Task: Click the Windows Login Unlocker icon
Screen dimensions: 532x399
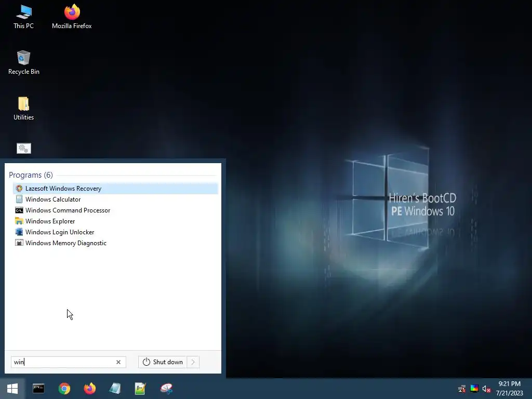Action: tap(19, 232)
